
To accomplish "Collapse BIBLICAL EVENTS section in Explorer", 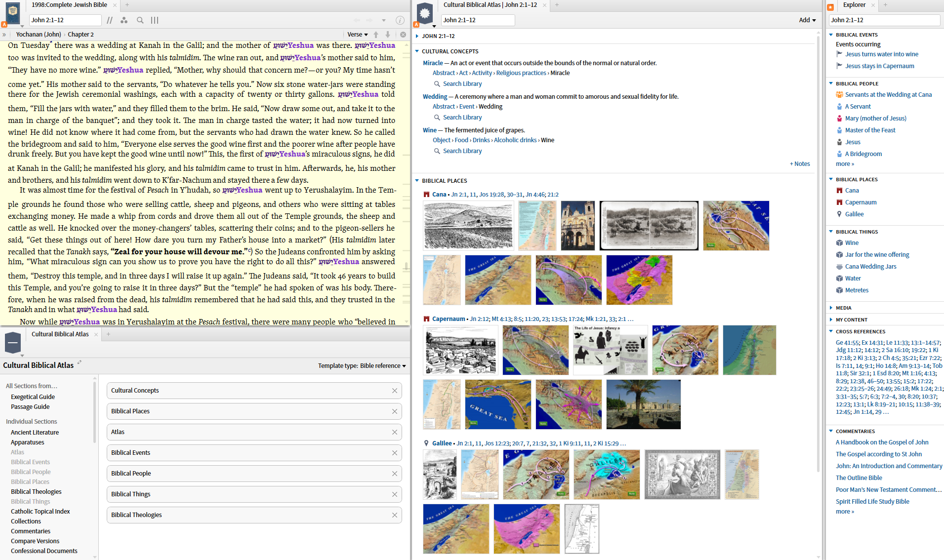I will coord(831,35).
